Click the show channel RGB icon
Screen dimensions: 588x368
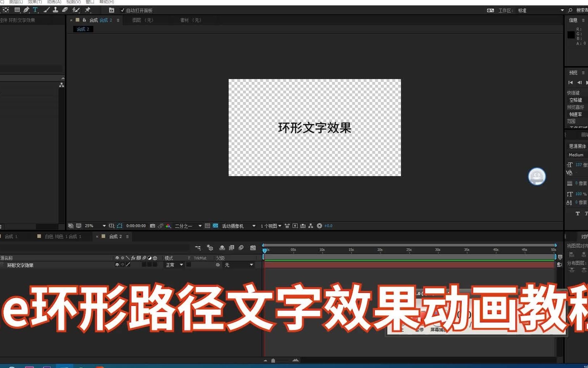[x=168, y=226]
